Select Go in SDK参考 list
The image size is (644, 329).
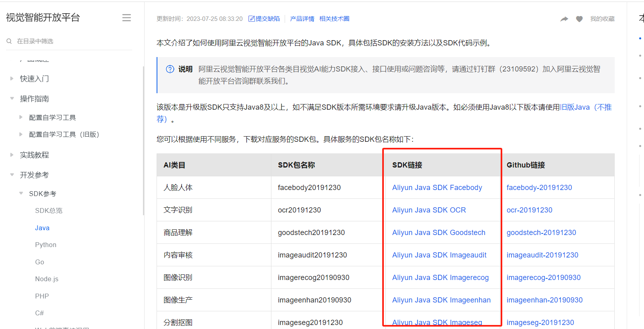(39, 262)
